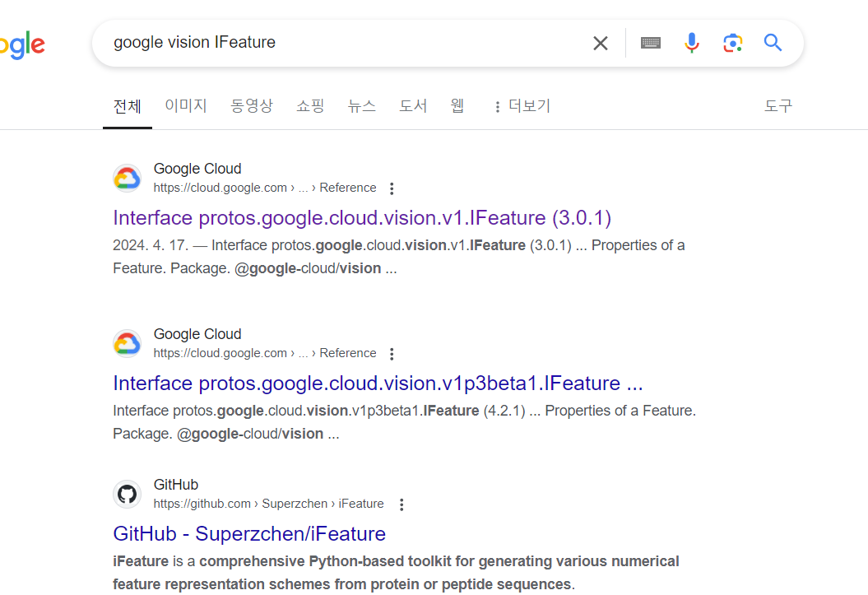Click the Google Cloud favicon of the first result
The width and height of the screenshot is (868, 595).
click(x=128, y=179)
